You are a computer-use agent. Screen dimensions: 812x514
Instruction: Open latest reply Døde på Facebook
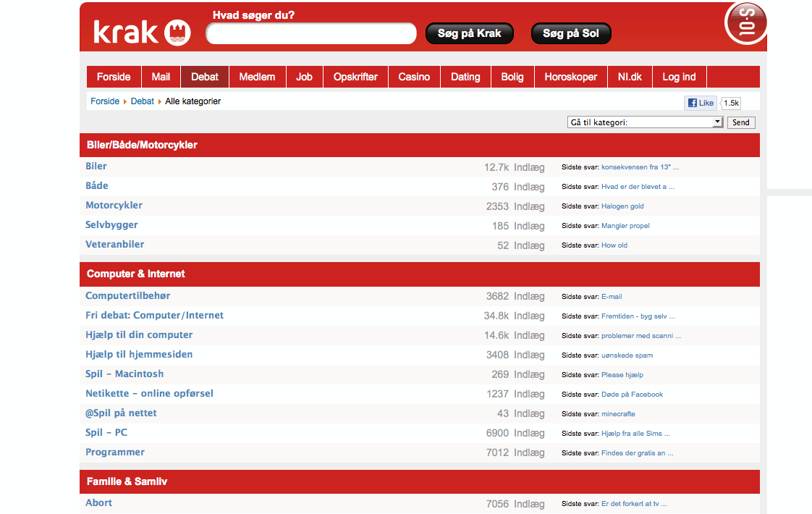coord(632,395)
